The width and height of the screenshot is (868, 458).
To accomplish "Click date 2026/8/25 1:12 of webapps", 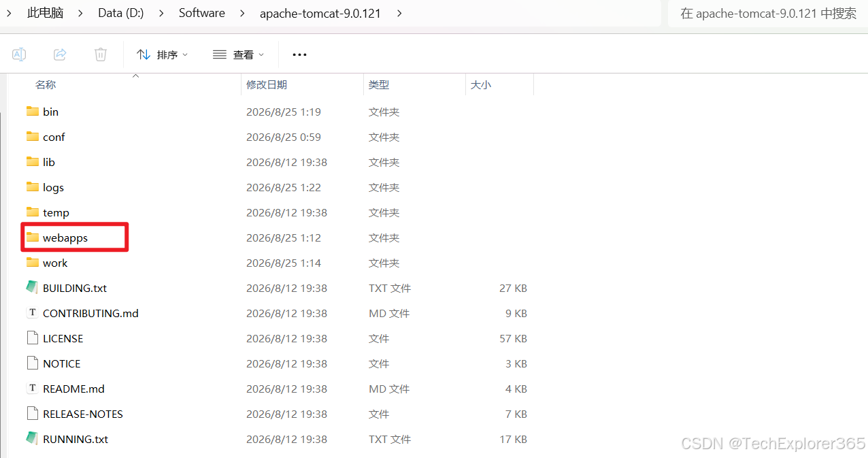I will pos(284,238).
